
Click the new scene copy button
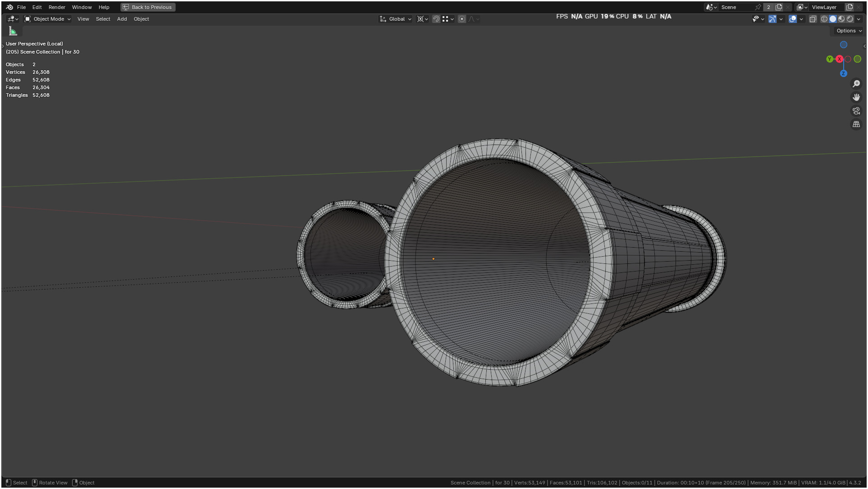click(x=778, y=7)
